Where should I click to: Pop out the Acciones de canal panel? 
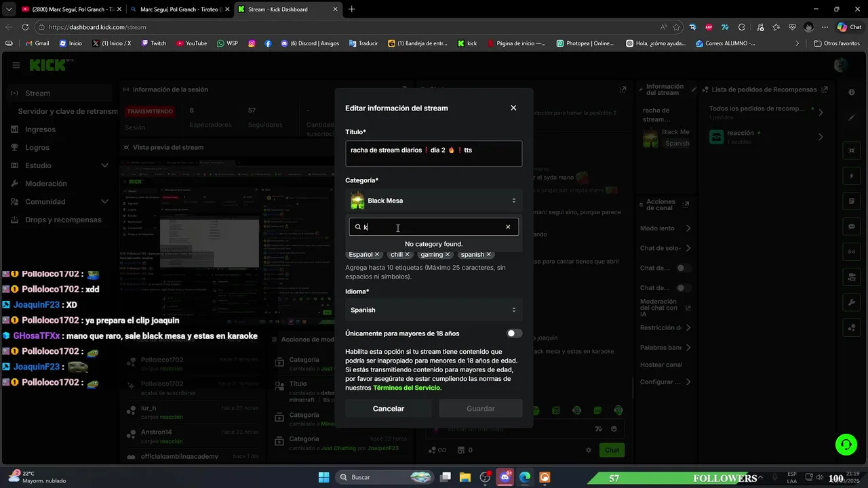pos(686,205)
